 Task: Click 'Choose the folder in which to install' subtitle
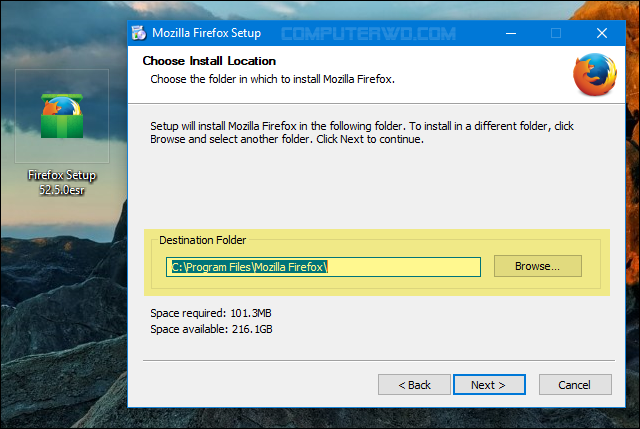coord(272,79)
